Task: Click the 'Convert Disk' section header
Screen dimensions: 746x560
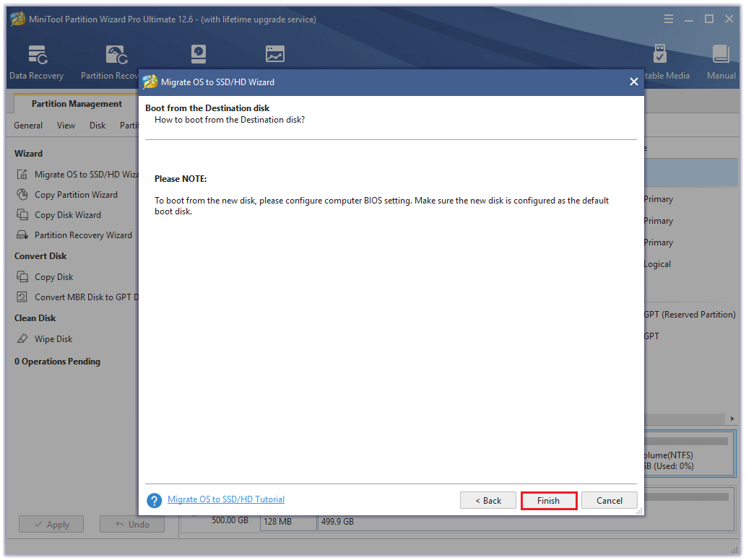Action: (40, 255)
